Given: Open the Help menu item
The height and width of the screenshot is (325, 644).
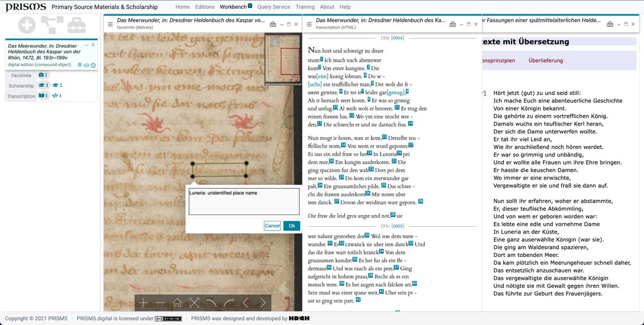Looking at the screenshot, I should click(x=345, y=7).
